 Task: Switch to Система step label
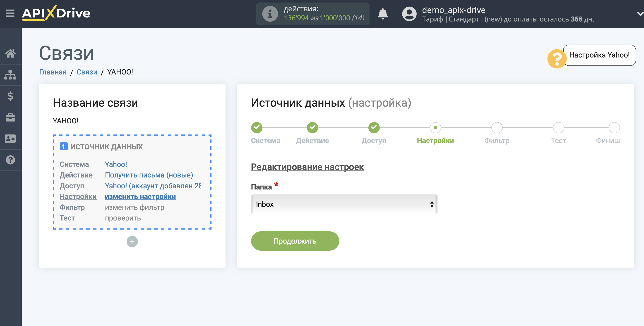coord(265,141)
